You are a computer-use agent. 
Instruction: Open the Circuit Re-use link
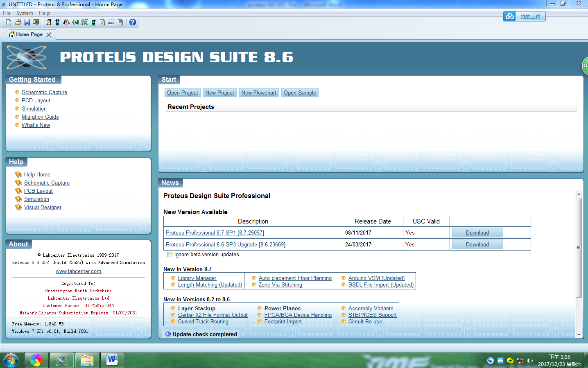point(365,322)
